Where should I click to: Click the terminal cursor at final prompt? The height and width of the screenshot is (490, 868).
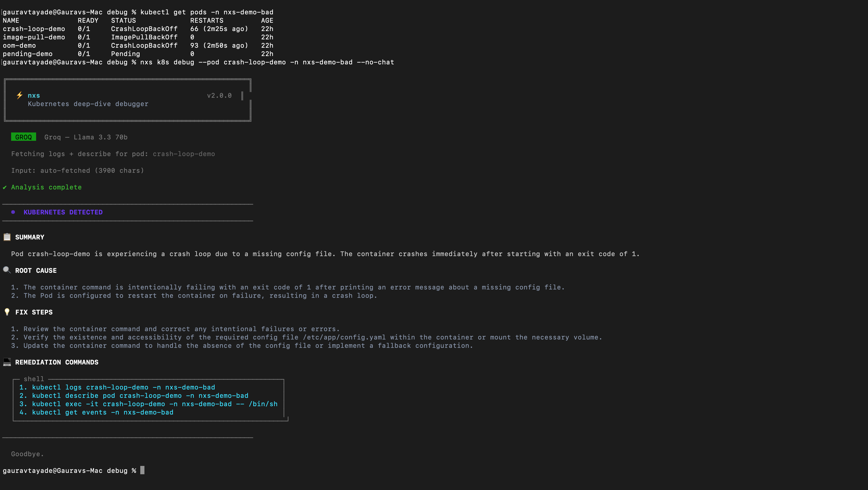tap(142, 470)
